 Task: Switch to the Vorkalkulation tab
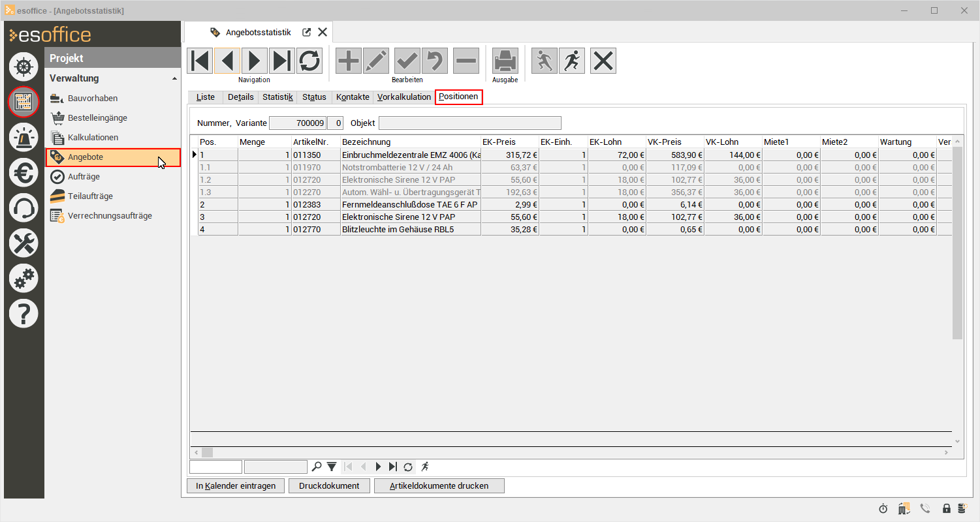[x=404, y=97]
